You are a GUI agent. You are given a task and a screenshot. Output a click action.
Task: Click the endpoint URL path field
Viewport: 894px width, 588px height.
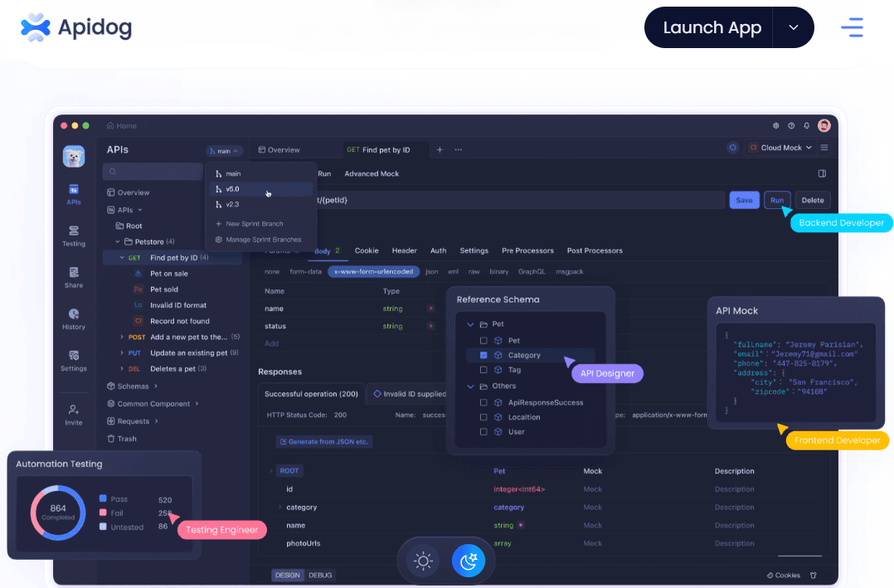click(520, 200)
